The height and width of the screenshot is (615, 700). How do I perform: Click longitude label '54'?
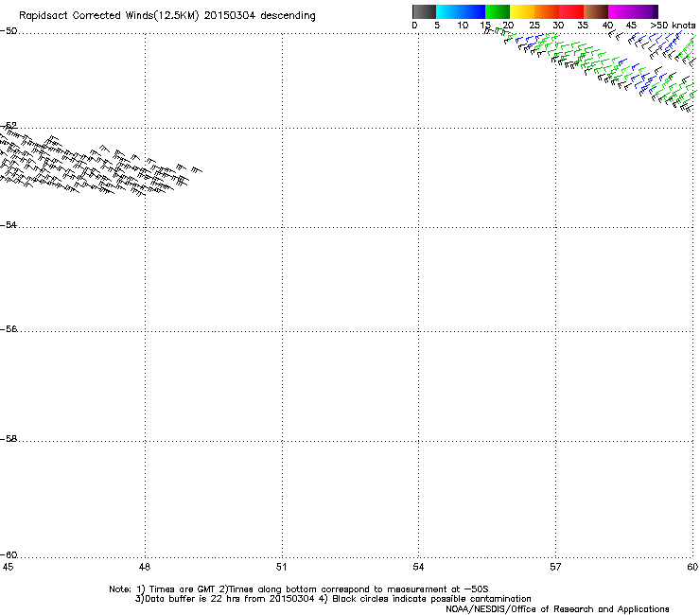(418, 567)
